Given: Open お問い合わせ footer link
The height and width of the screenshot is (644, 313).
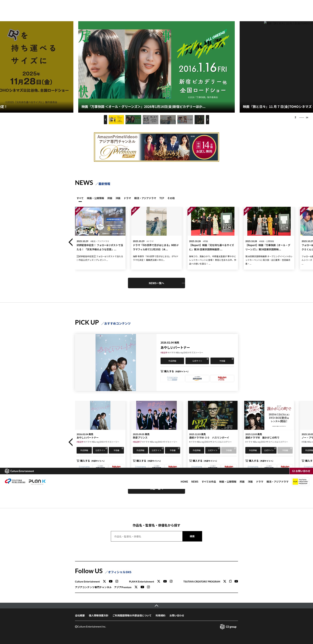Looking at the screenshot, I should (177, 615).
